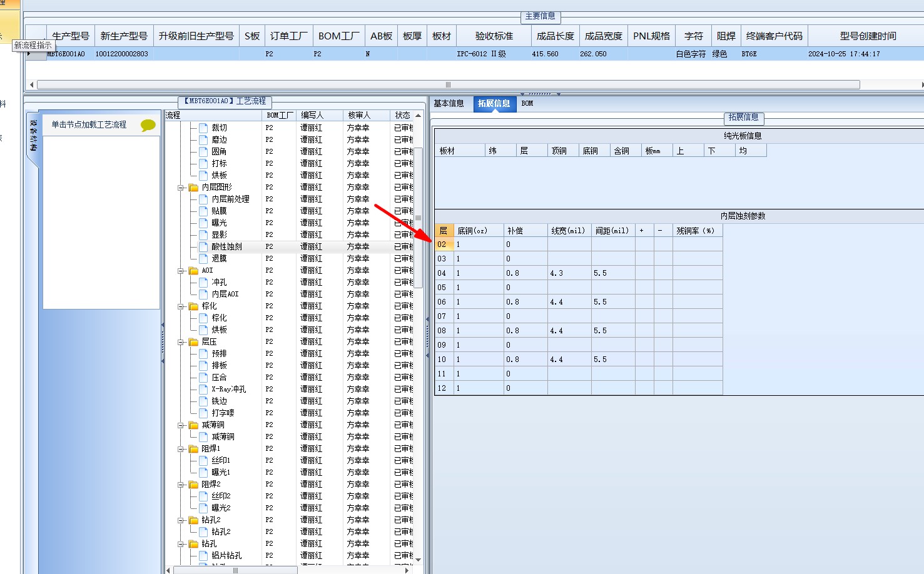Click the main info grid horizontal scrollbar
924x574 pixels.
[x=448, y=84]
